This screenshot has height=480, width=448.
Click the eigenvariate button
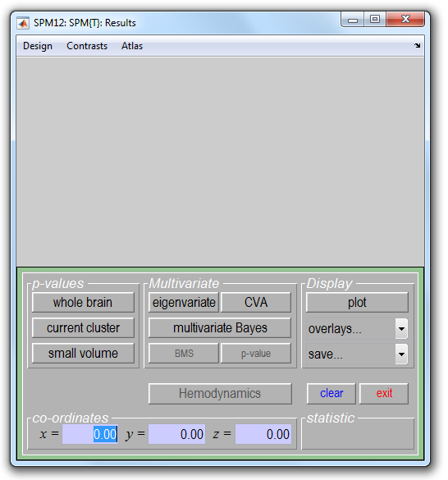pyautogui.click(x=184, y=303)
